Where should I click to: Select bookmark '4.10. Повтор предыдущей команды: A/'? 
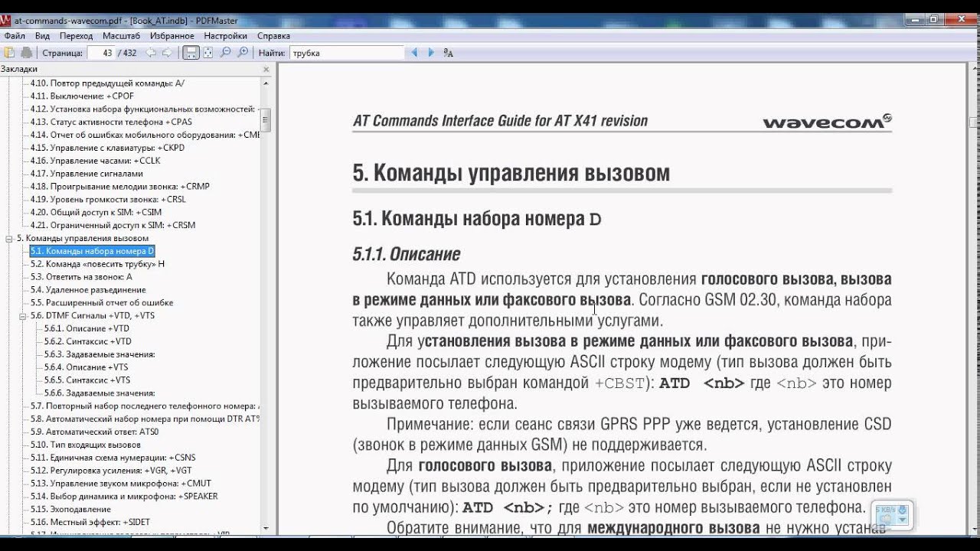click(x=108, y=83)
